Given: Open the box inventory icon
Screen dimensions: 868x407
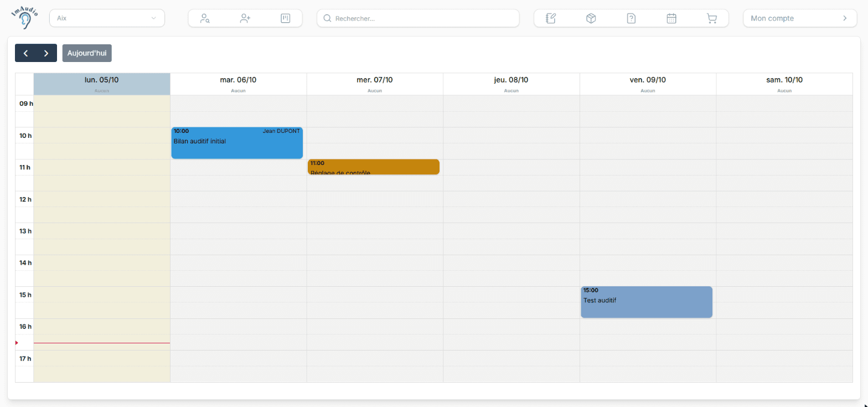Looking at the screenshot, I should click(x=591, y=18).
